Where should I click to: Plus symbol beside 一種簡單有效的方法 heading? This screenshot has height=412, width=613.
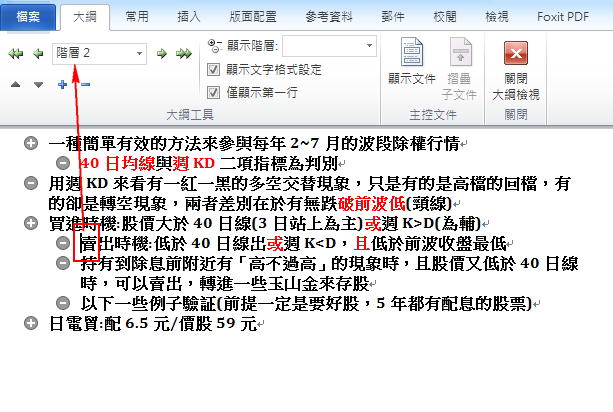point(31,143)
